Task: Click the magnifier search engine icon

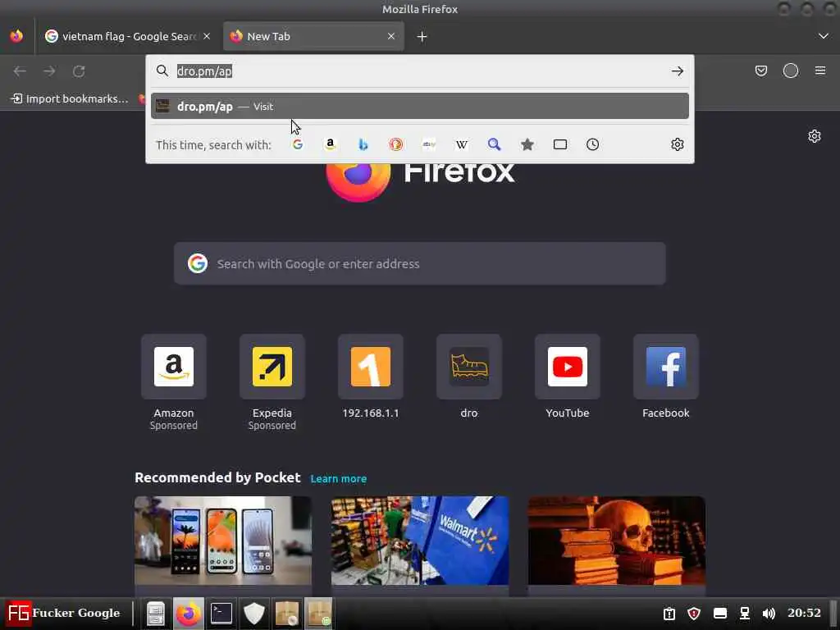Action: [495, 144]
